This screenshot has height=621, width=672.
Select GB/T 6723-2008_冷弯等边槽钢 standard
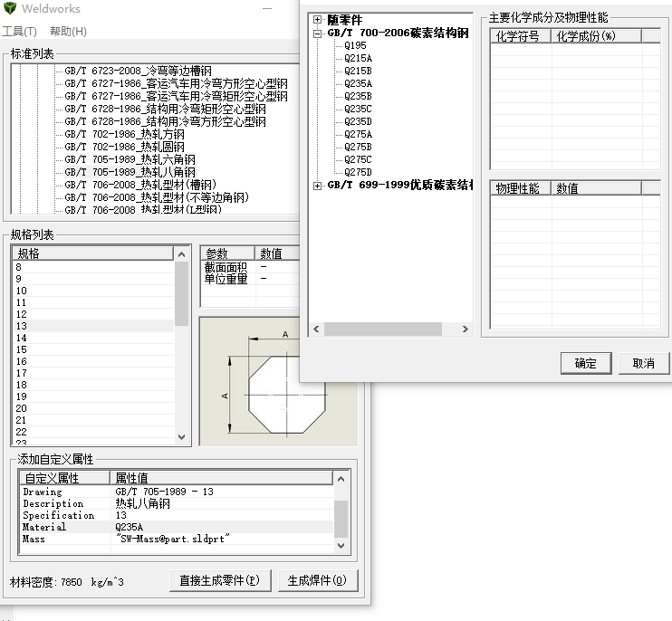[x=138, y=71]
